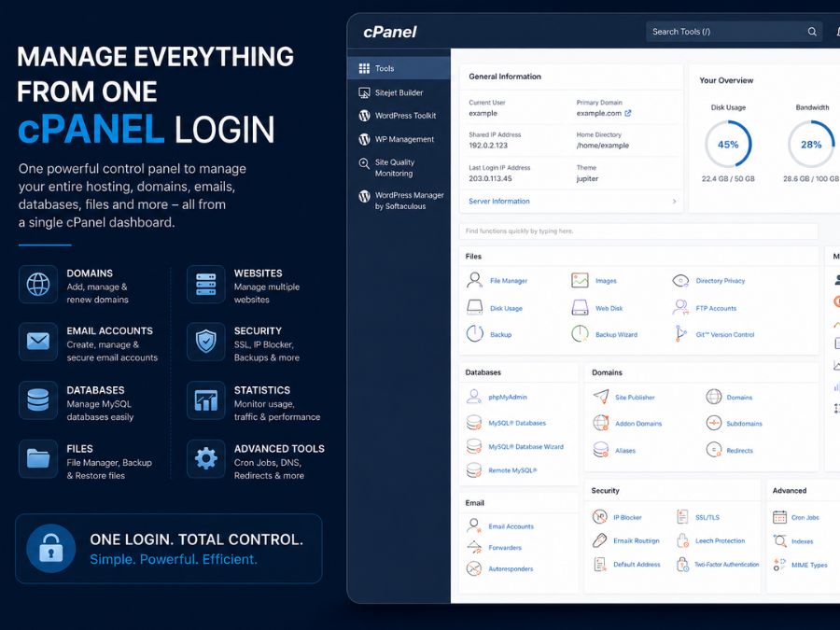
Task: Open WordPress Toolkit in sidebar
Action: click(x=399, y=115)
